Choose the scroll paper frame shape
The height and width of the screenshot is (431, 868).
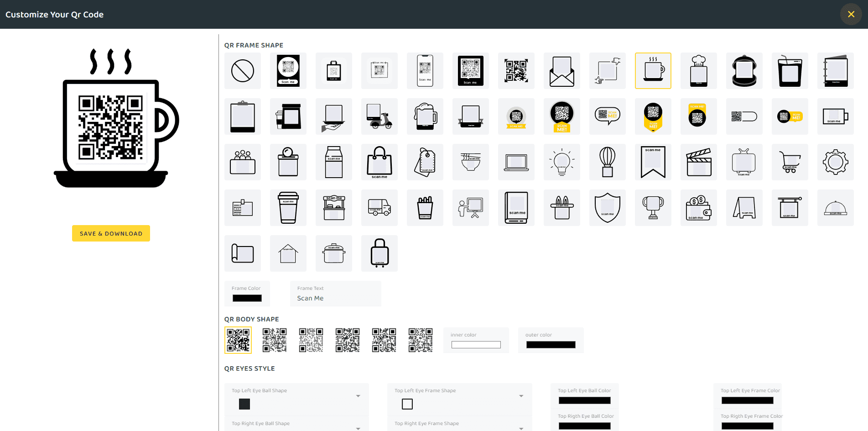(243, 253)
